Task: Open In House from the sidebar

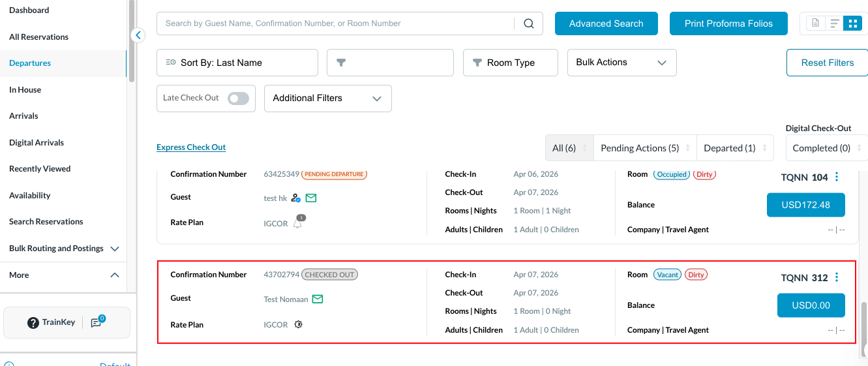Action: (x=25, y=90)
